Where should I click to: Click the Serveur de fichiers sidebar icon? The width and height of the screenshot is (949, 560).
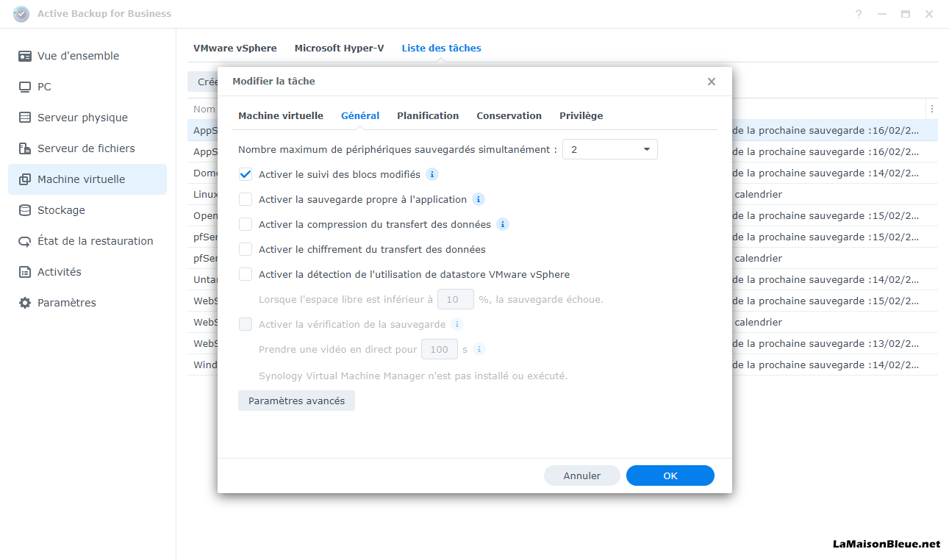[x=25, y=148]
